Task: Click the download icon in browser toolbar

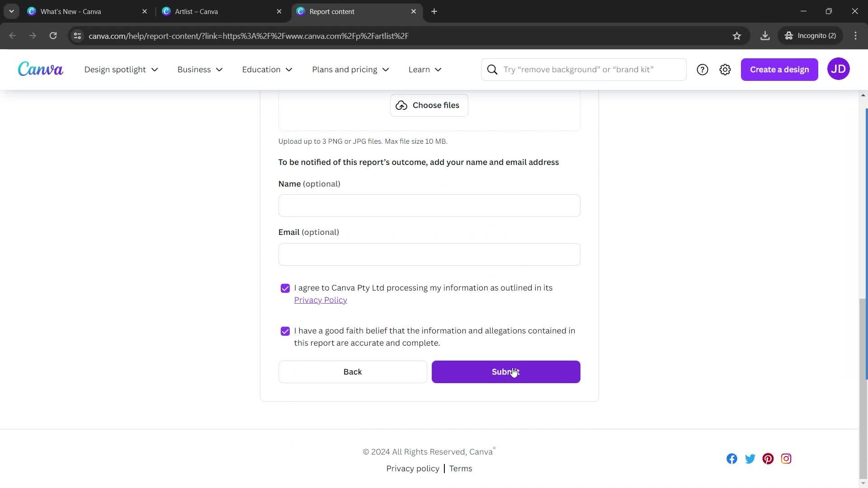Action: click(765, 36)
